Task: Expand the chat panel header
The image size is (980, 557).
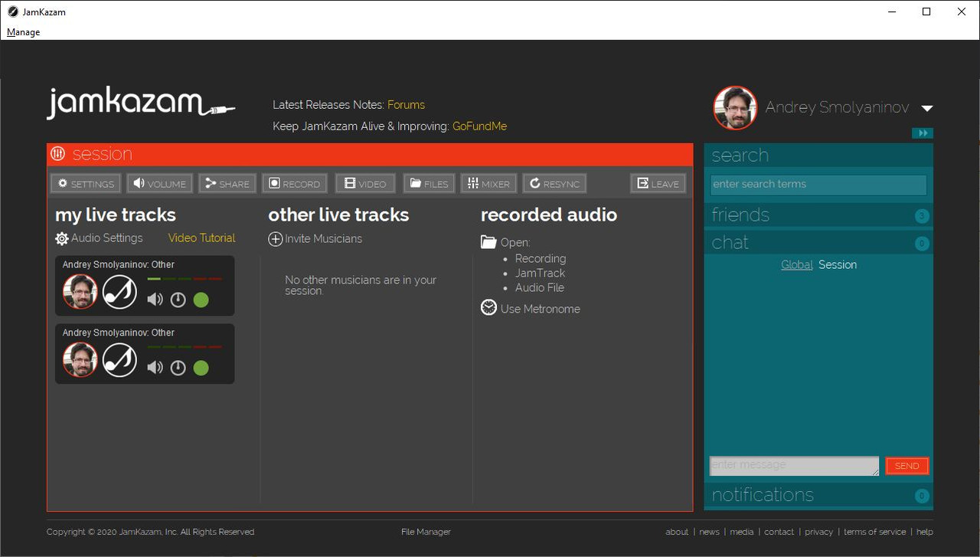Action: pyautogui.click(x=818, y=243)
